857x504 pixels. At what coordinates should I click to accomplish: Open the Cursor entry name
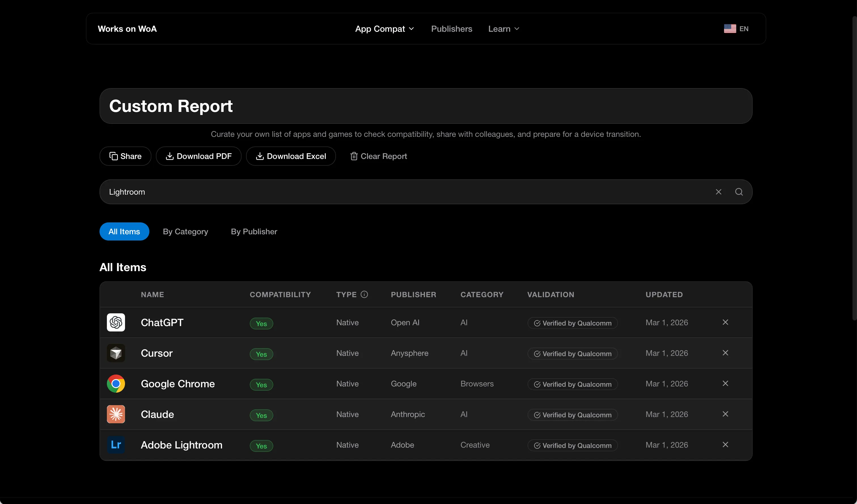tap(157, 353)
